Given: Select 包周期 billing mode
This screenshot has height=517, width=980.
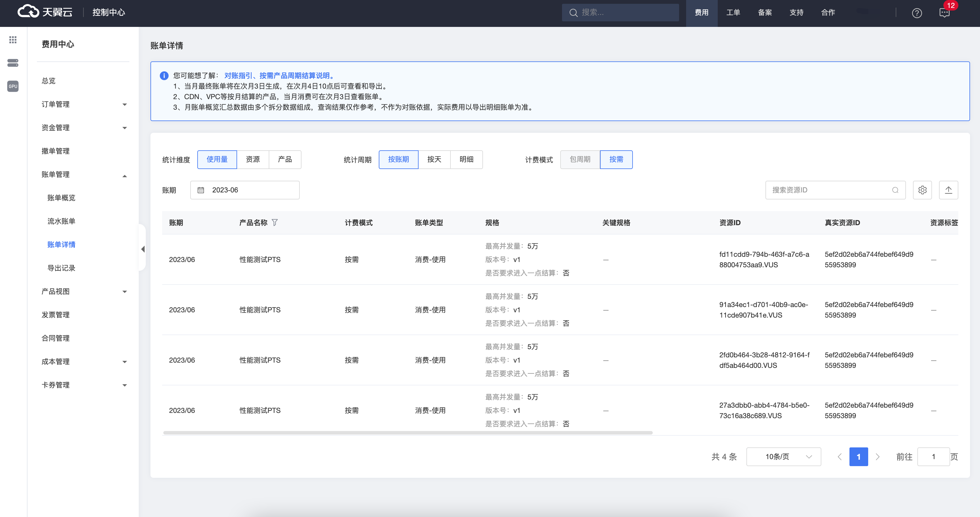Looking at the screenshot, I should coord(580,159).
